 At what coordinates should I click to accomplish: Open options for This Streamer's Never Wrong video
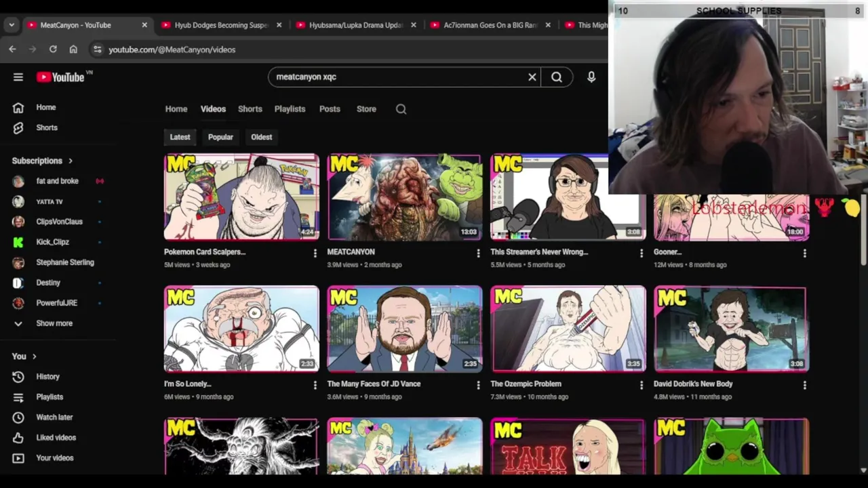click(x=642, y=253)
